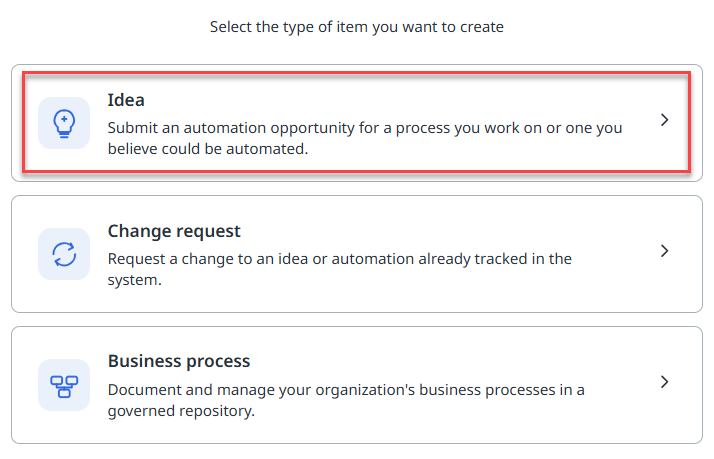Click the circular arrows Change request icon
Image resolution: width=714 pixels, height=459 pixels.
[x=64, y=254]
